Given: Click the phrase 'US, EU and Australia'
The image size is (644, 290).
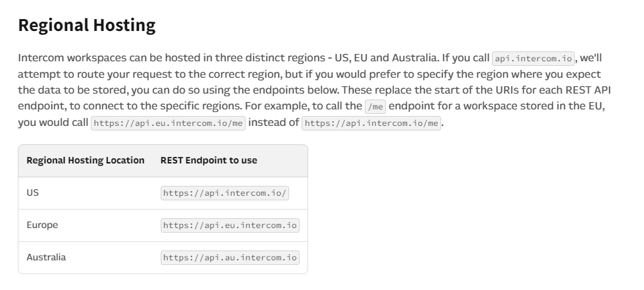Looking at the screenshot, I should click(x=386, y=58).
